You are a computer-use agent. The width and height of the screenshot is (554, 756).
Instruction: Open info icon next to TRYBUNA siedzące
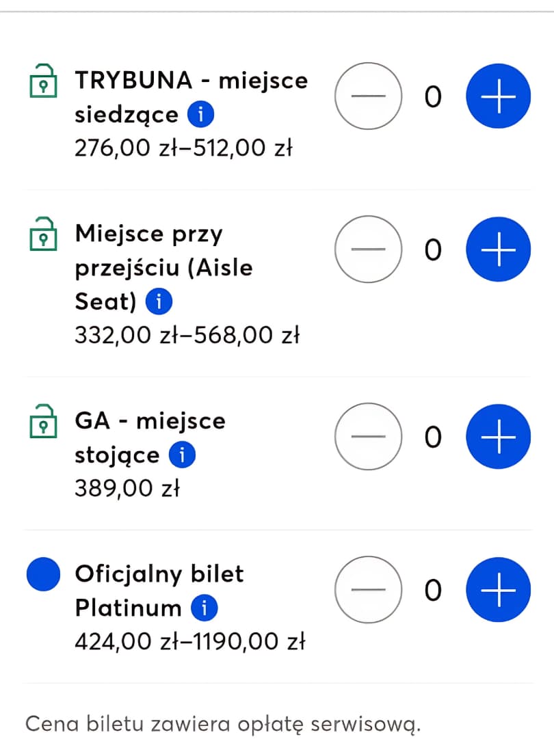[200, 115]
